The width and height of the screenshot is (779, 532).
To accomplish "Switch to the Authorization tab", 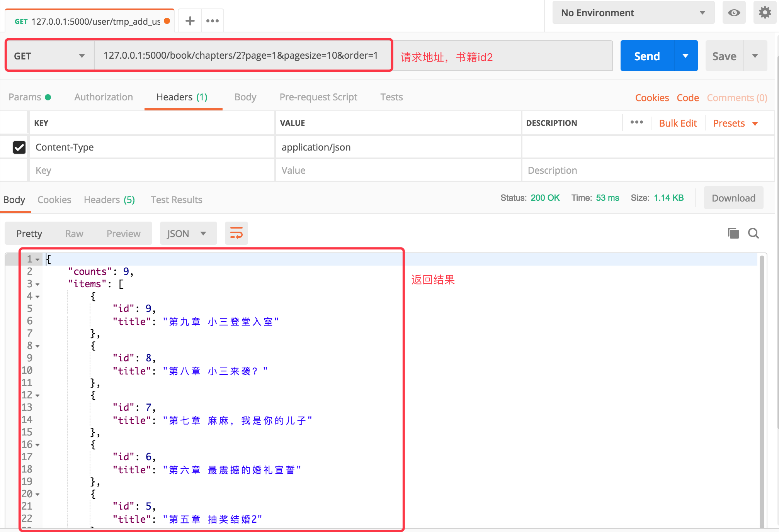I will click(x=104, y=97).
